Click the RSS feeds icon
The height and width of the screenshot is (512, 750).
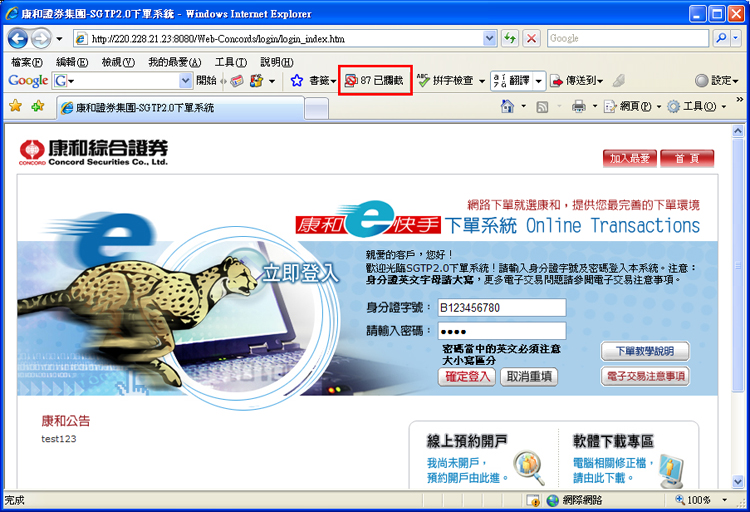click(x=542, y=107)
